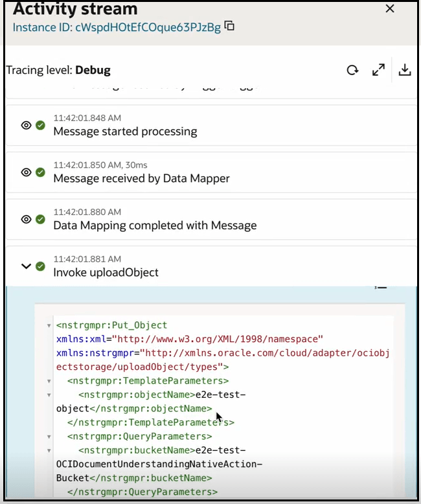Click green status check for Message started processing

pyautogui.click(x=40, y=125)
